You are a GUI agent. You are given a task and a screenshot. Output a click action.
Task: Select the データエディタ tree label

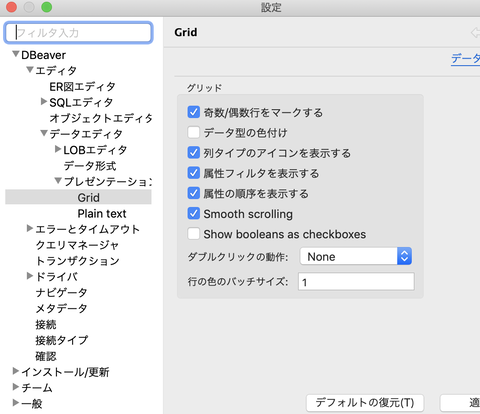coord(86,134)
